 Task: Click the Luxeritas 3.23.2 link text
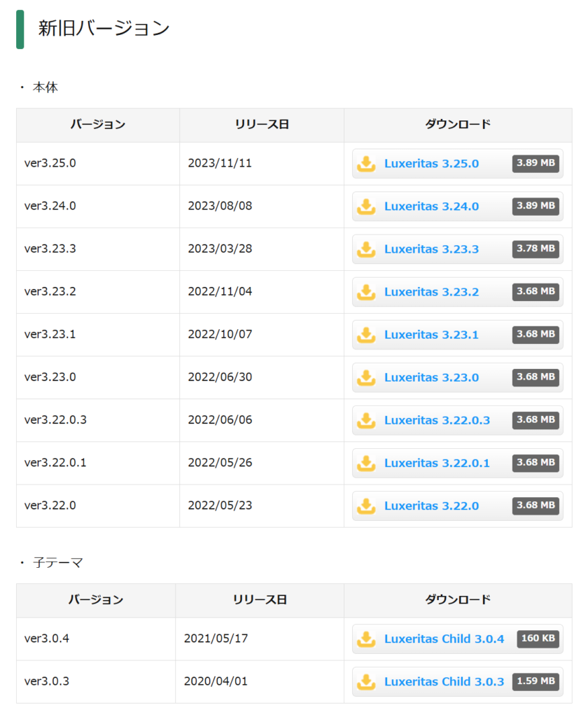coord(431,292)
